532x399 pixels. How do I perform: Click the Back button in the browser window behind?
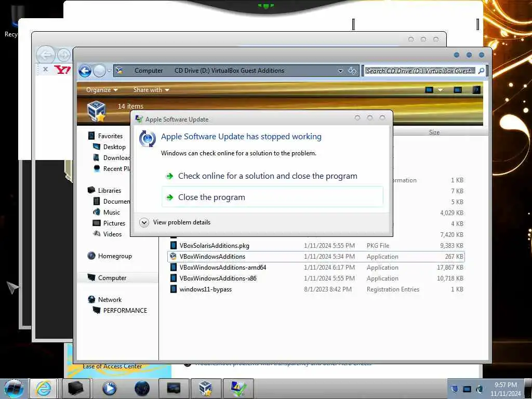[x=46, y=55]
